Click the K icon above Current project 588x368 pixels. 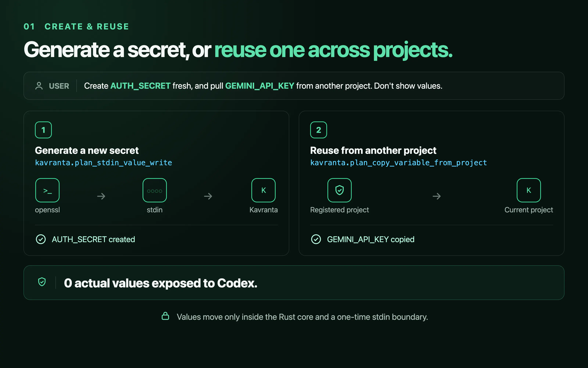pos(529,190)
